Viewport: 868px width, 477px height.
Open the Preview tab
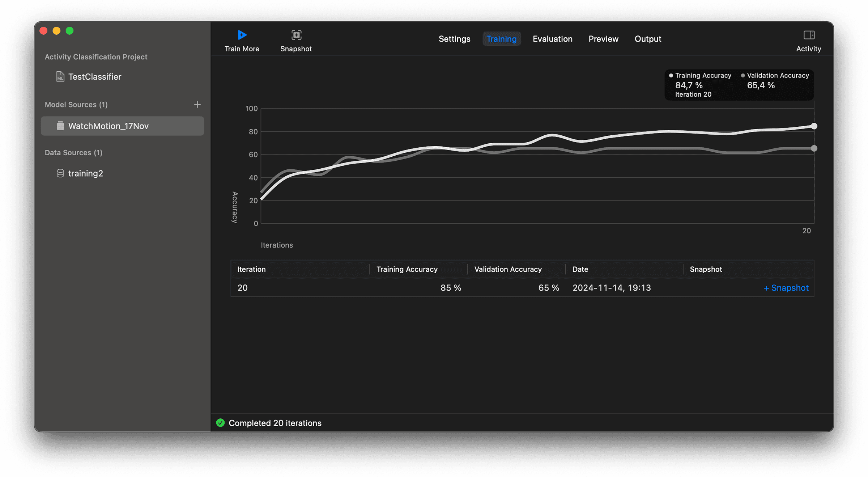tap(603, 39)
